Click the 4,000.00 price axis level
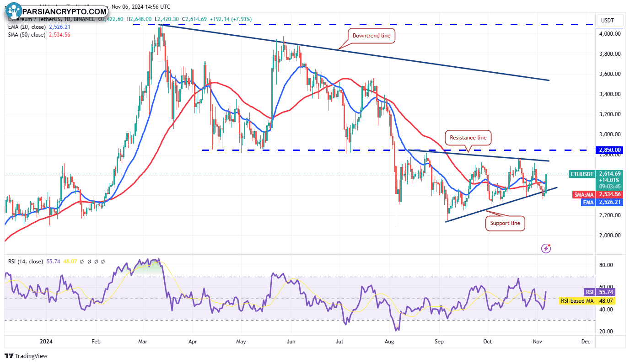Image resolution: width=630 pixels, height=364 pixels. (610, 34)
